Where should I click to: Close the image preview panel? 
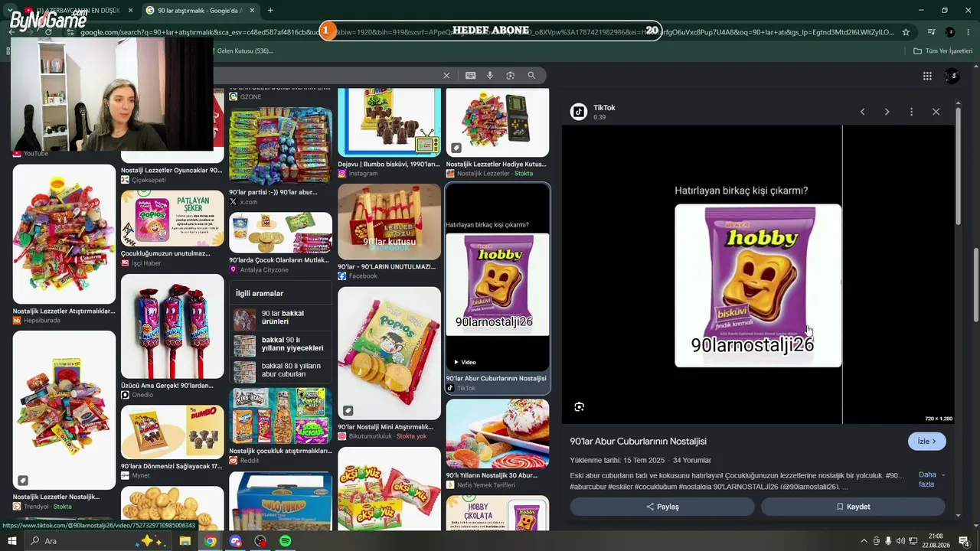[x=936, y=112]
